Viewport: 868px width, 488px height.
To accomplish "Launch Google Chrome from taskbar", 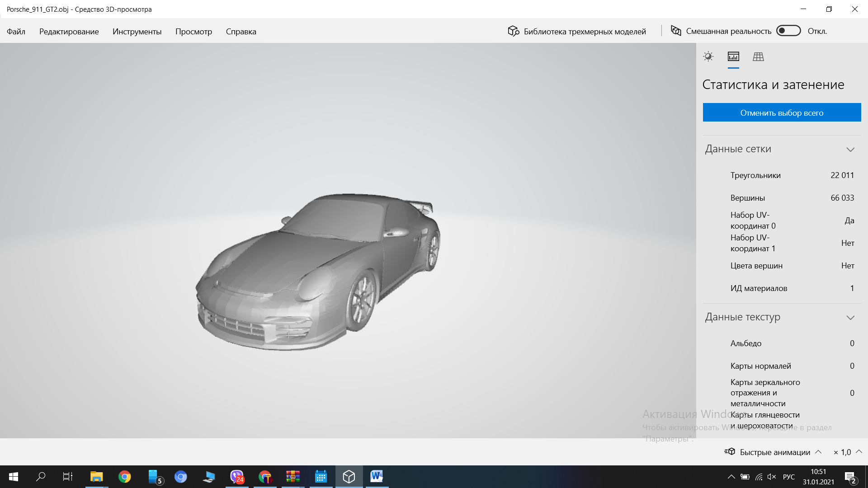I will point(124,477).
